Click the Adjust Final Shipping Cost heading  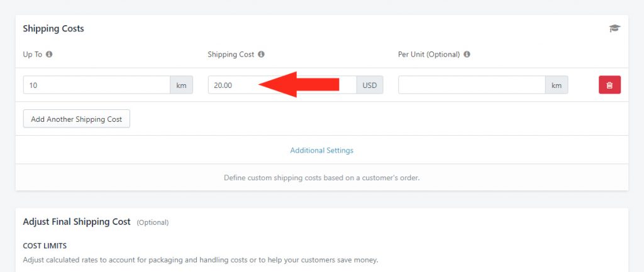pos(77,222)
